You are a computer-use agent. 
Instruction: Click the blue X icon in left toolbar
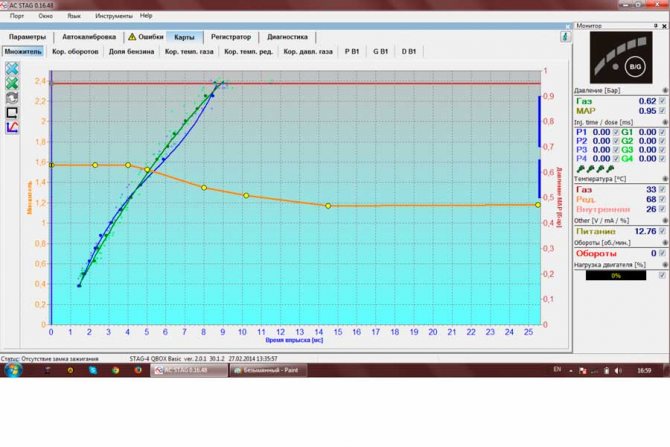point(12,68)
